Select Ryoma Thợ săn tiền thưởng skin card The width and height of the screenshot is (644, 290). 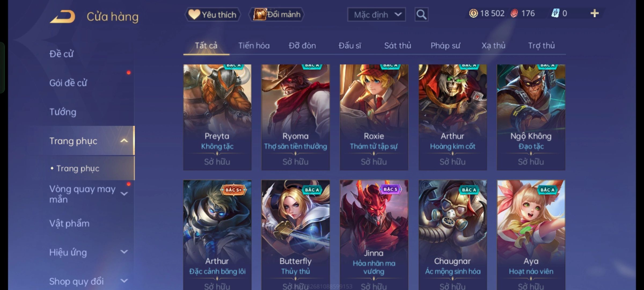295,117
